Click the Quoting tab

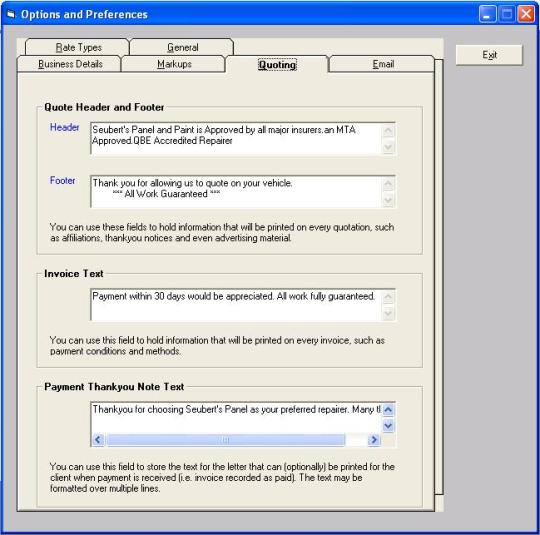point(277,64)
